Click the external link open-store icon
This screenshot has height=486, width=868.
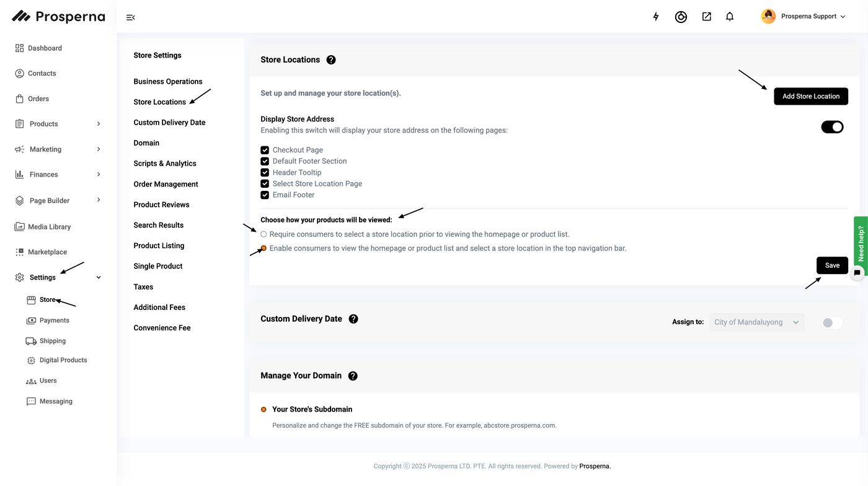(706, 17)
